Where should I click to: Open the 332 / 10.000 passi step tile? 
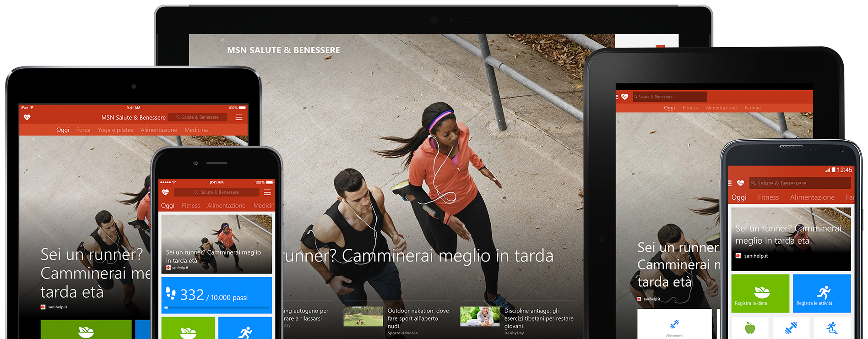coord(217,295)
